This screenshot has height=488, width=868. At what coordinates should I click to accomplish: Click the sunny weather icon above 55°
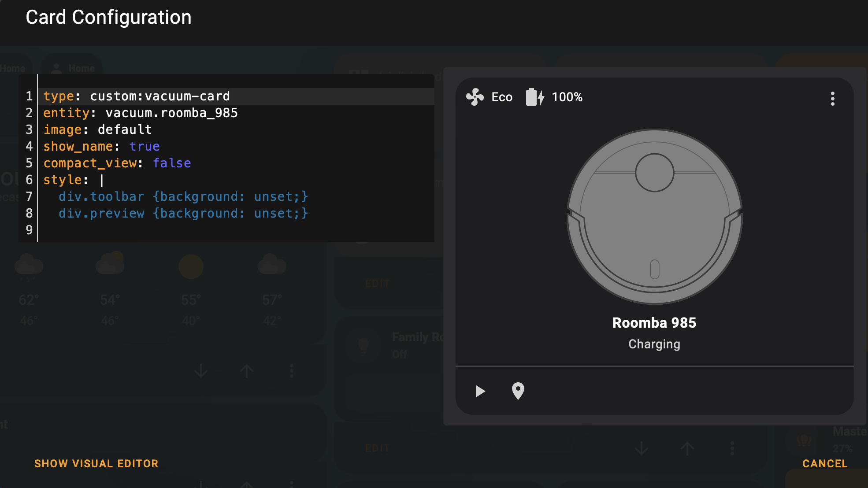click(190, 266)
